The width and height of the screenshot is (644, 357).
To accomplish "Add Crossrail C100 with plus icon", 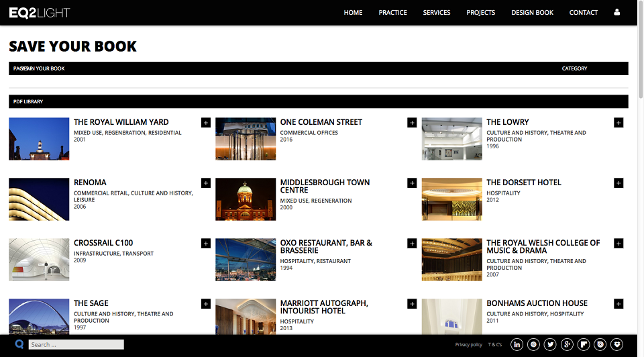I will tap(206, 243).
